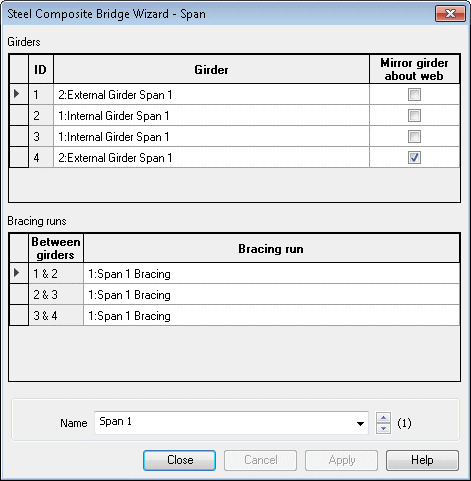Select bracing run between girders 3 & 4
This screenshot has width=471, height=481.
271,316
